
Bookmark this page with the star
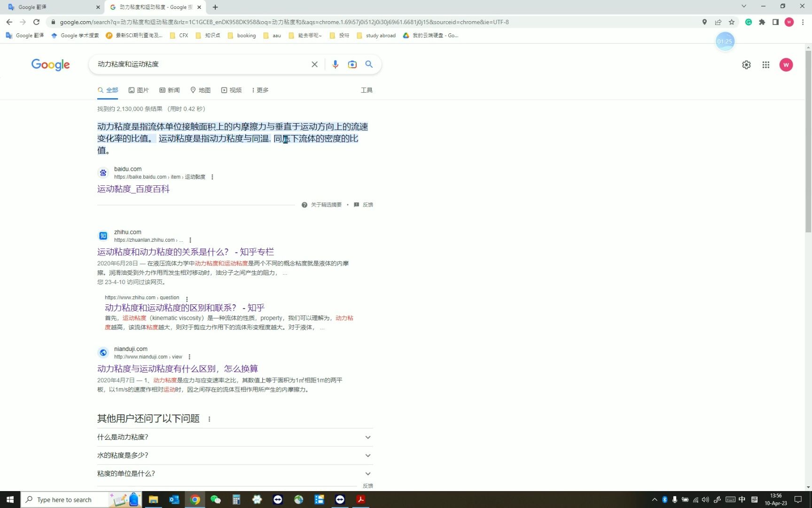click(731, 22)
